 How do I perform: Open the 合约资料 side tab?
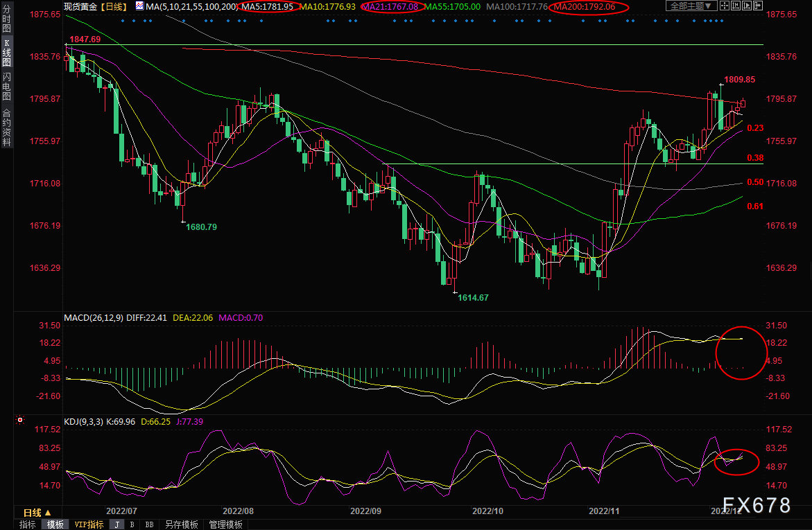tap(7, 126)
